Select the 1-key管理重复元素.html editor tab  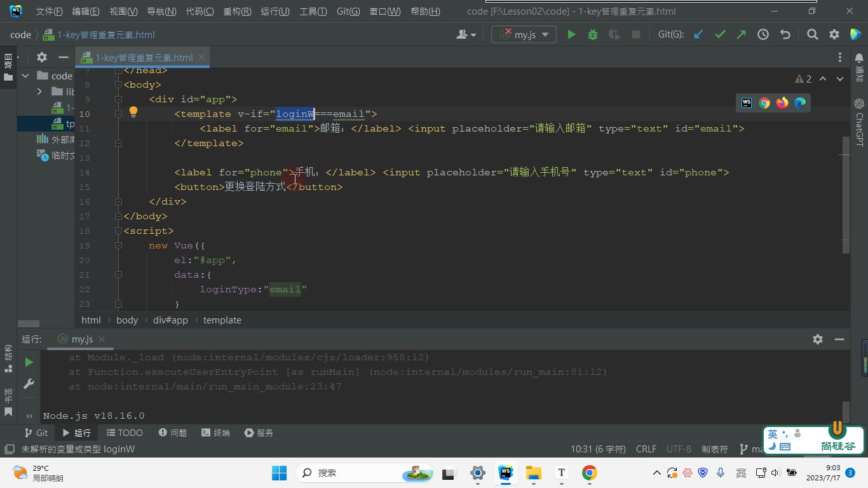click(x=144, y=57)
